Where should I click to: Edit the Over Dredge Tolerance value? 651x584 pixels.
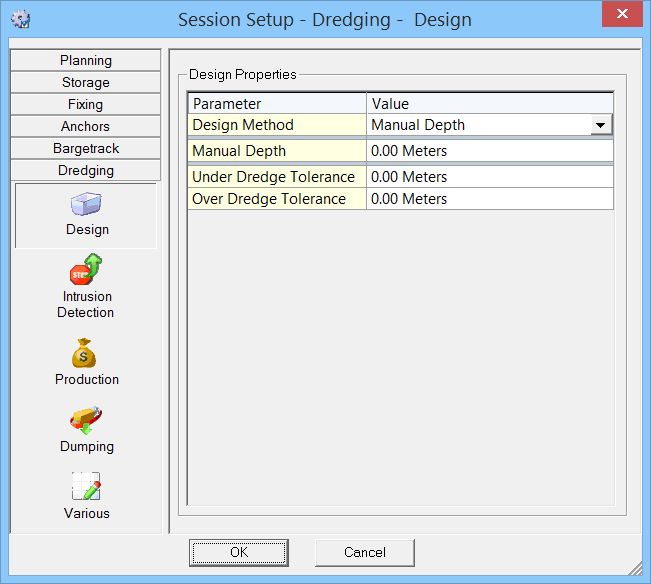(489, 199)
